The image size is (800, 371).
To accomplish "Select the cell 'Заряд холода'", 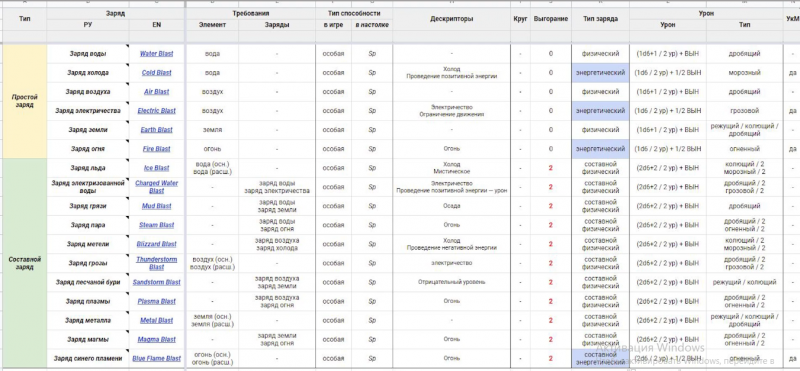I will tap(88, 72).
